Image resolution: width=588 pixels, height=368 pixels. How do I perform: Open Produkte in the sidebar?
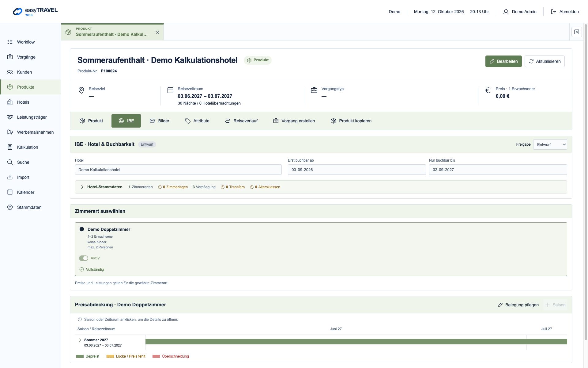(30, 87)
